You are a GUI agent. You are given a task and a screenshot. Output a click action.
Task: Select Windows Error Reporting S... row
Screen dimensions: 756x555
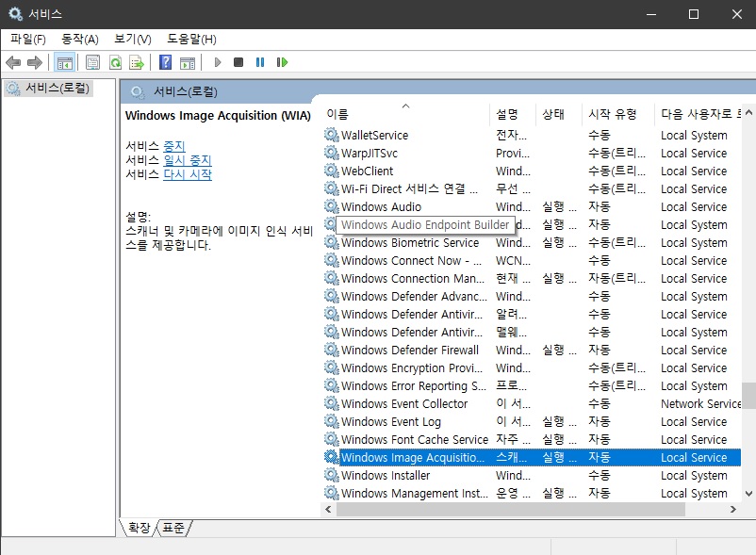coord(533,386)
